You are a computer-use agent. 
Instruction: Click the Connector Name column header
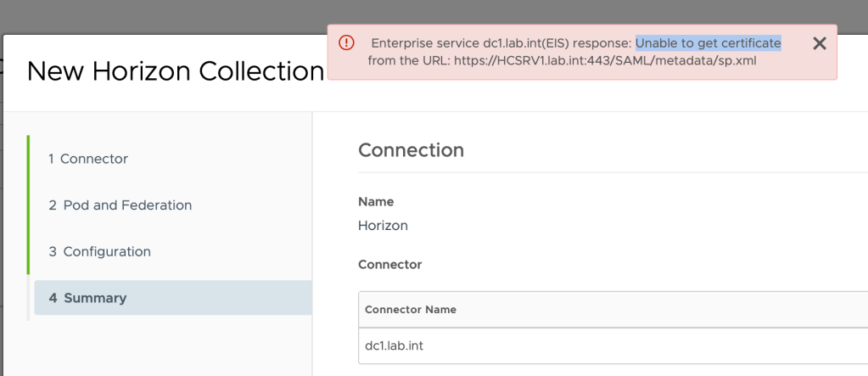click(x=411, y=310)
